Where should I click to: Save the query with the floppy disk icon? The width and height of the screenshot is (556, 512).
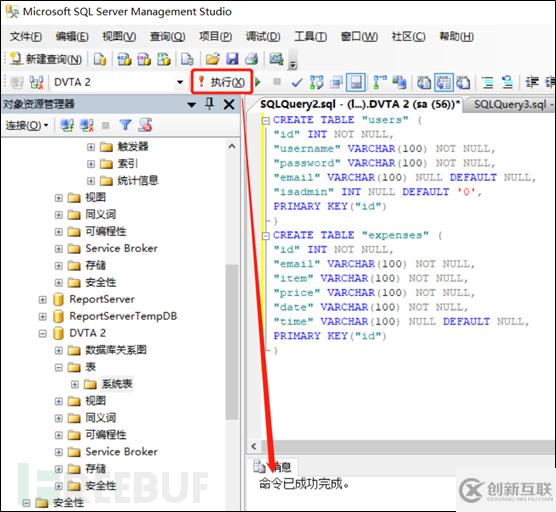[x=232, y=59]
